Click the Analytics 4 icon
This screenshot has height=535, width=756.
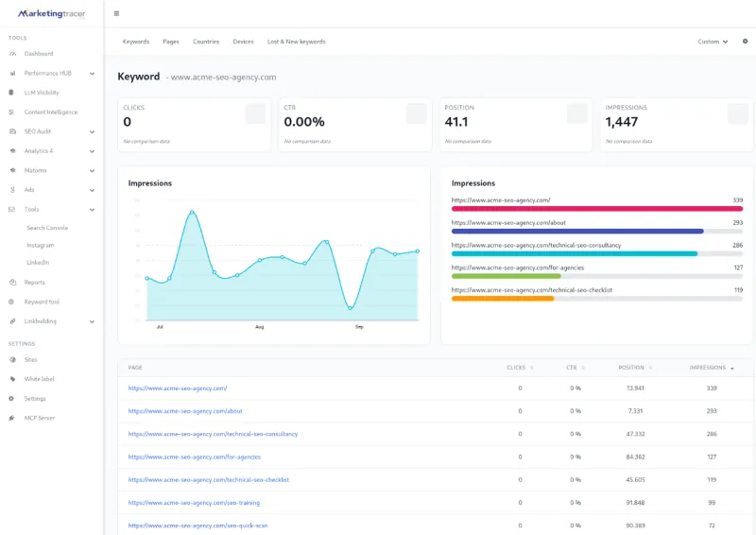tap(12, 151)
